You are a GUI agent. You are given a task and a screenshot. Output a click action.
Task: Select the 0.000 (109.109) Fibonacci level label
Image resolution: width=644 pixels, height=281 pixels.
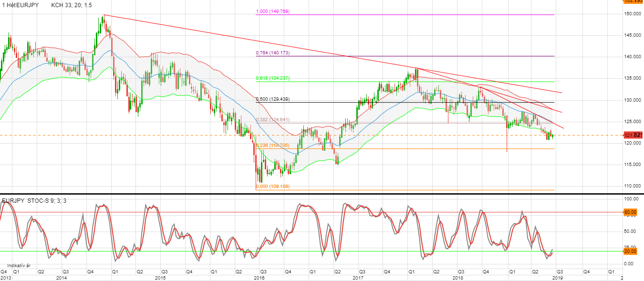273,187
